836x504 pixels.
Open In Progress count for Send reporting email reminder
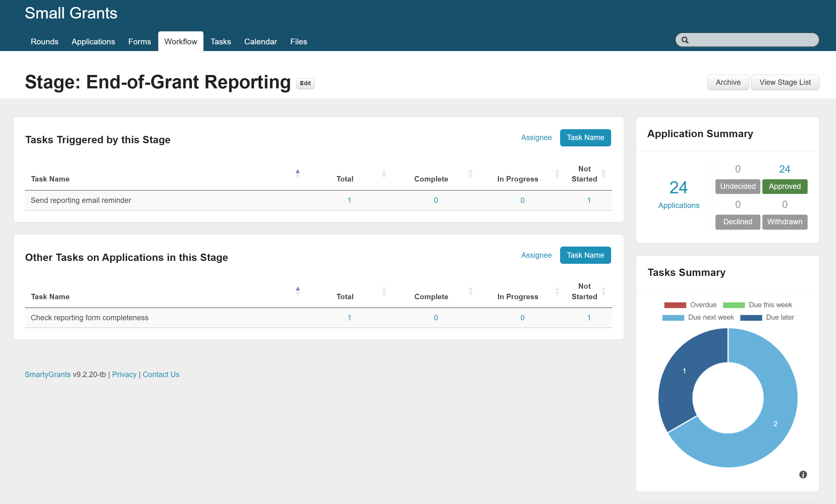[x=522, y=200]
